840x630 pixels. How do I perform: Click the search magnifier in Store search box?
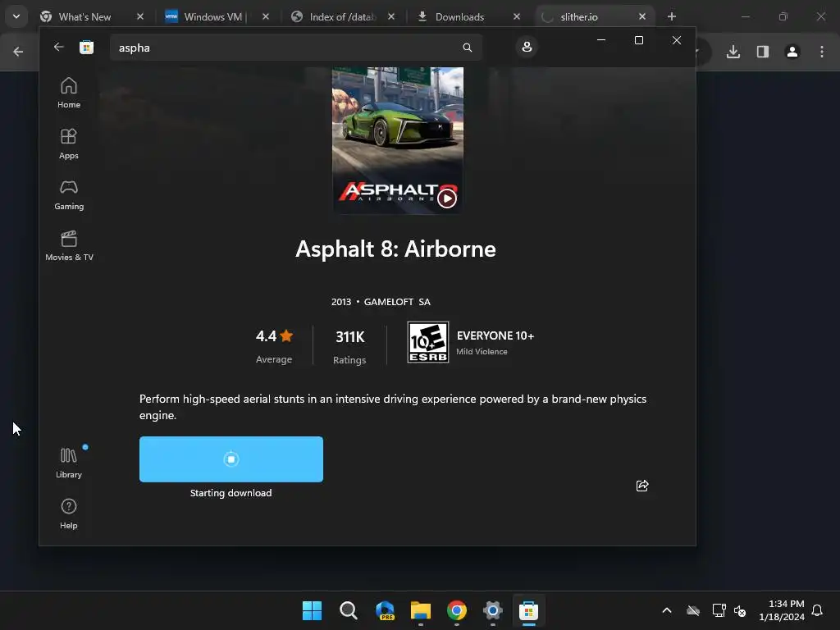467,48
